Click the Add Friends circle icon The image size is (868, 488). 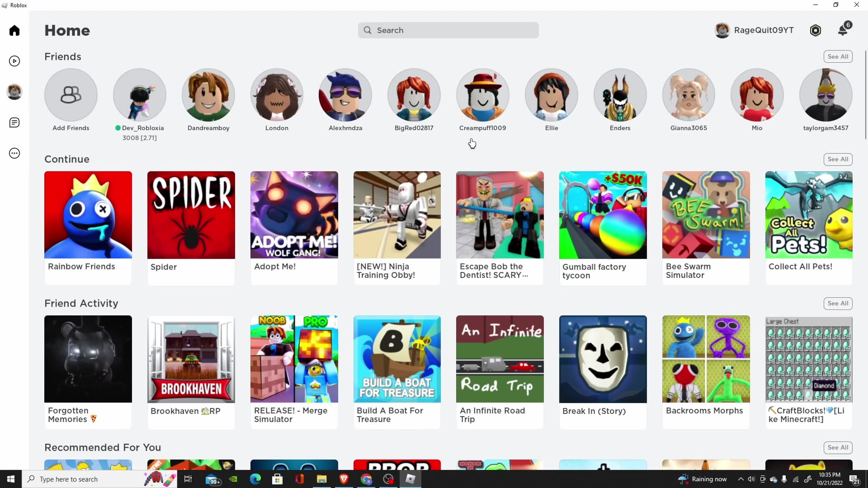click(x=71, y=95)
